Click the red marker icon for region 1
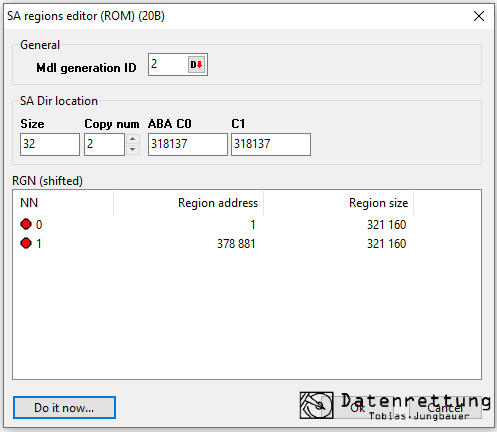 26,243
